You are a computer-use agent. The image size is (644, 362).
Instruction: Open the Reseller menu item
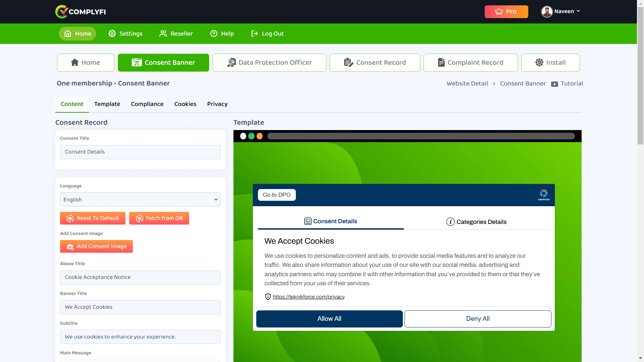click(x=176, y=34)
